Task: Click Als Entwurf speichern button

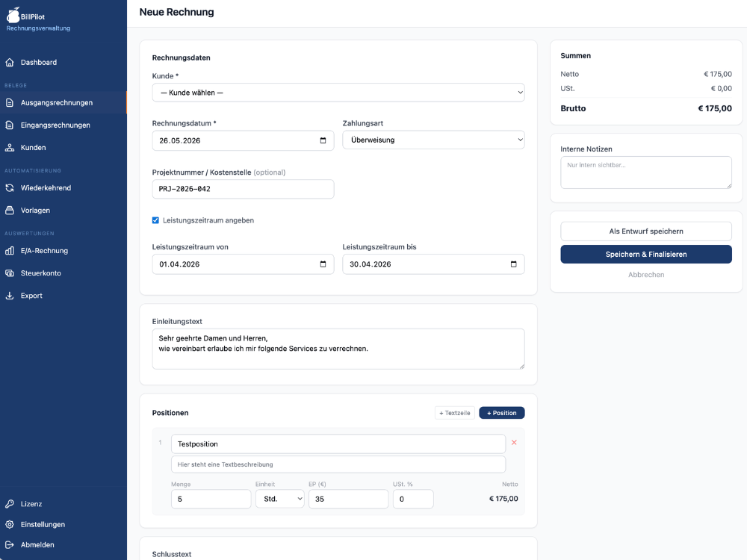Action: point(646,231)
